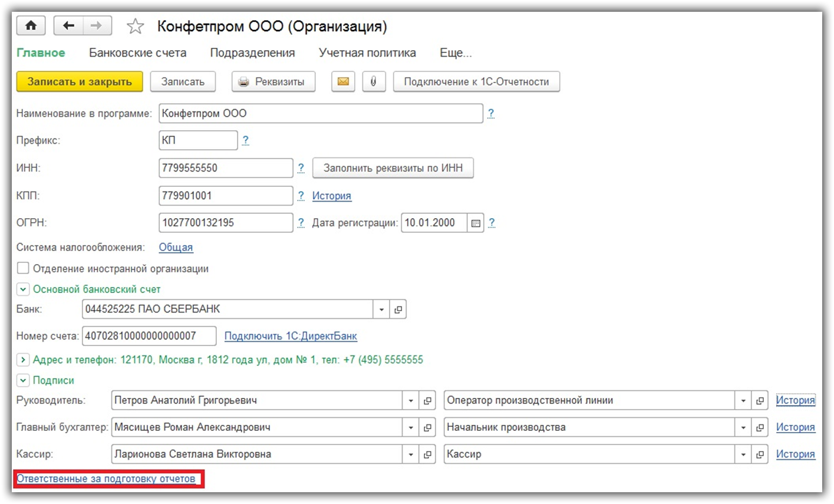Open Руководитель История link

[796, 400]
